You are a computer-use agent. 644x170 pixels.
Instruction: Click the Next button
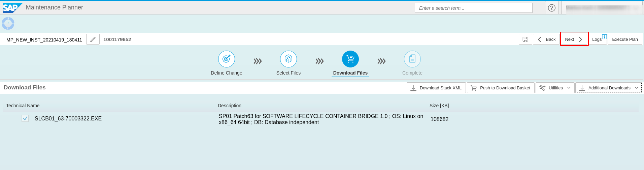click(574, 39)
